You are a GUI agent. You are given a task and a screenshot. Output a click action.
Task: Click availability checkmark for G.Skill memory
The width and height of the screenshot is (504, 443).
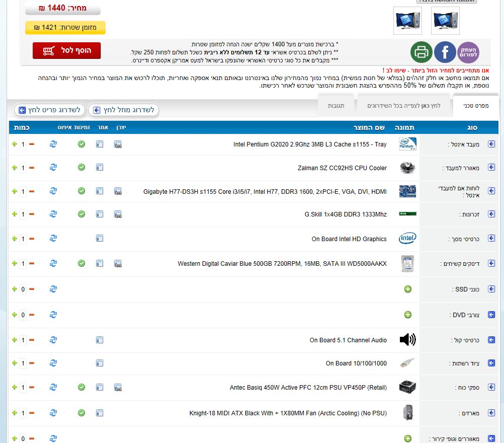[81, 214]
